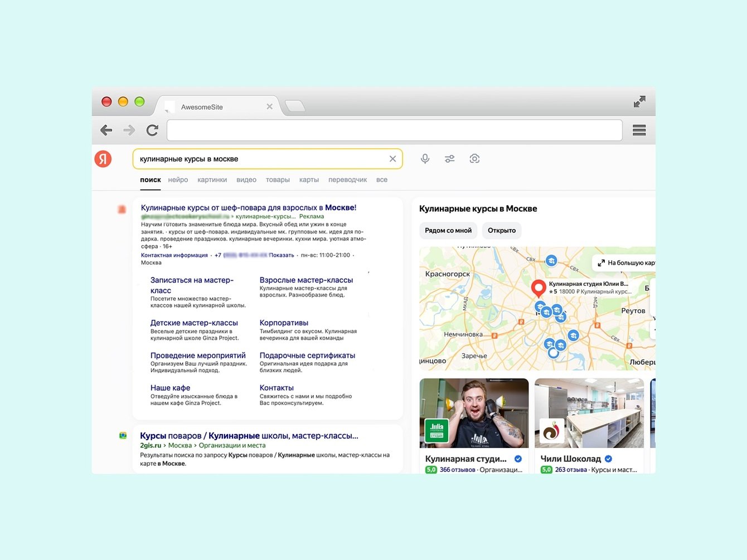The width and height of the screenshot is (747, 560).
Task: Open Взрослые мастер-классы link
Action: (x=306, y=280)
